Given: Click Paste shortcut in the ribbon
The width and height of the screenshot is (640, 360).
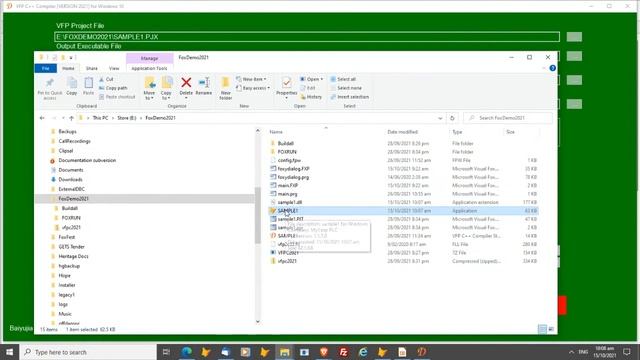Looking at the screenshot, I should (117, 97).
